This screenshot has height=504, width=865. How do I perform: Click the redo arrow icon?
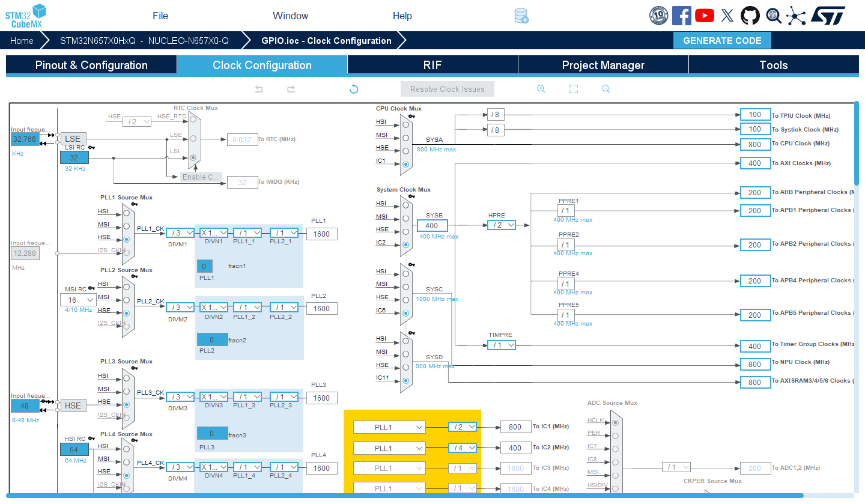tap(291, 89)
